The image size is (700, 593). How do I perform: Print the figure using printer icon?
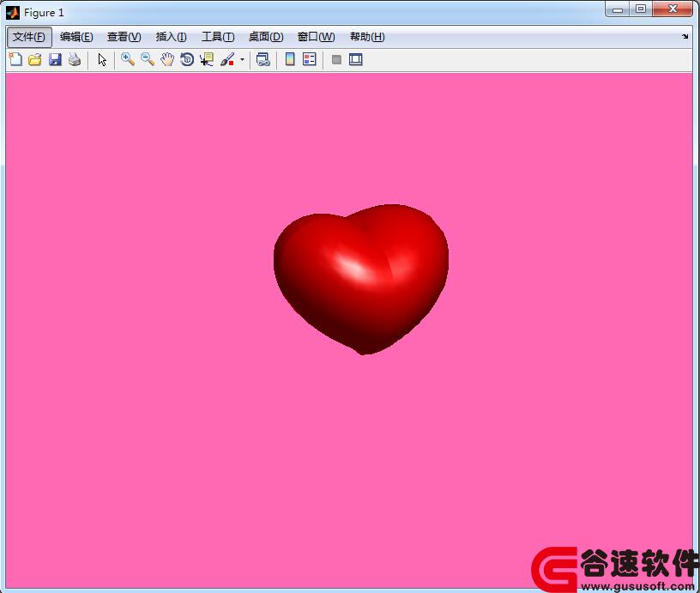[x=75, y=59]
